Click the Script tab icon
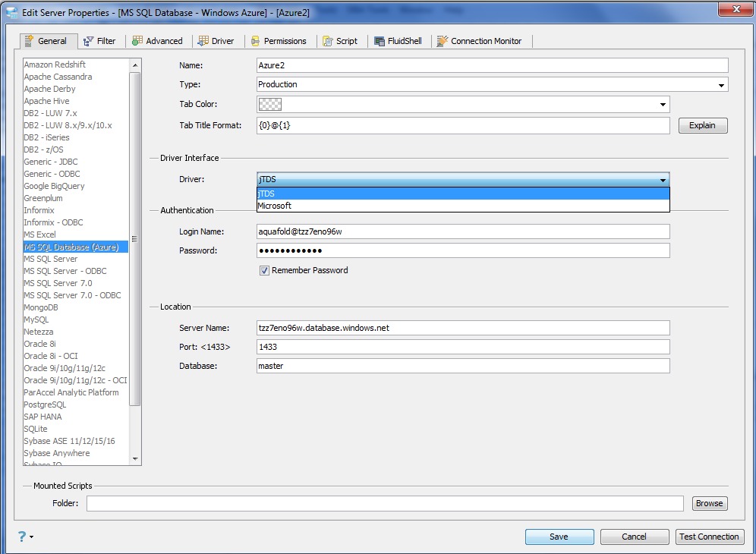Screen dimensions: 756x554 pos(328,42)
